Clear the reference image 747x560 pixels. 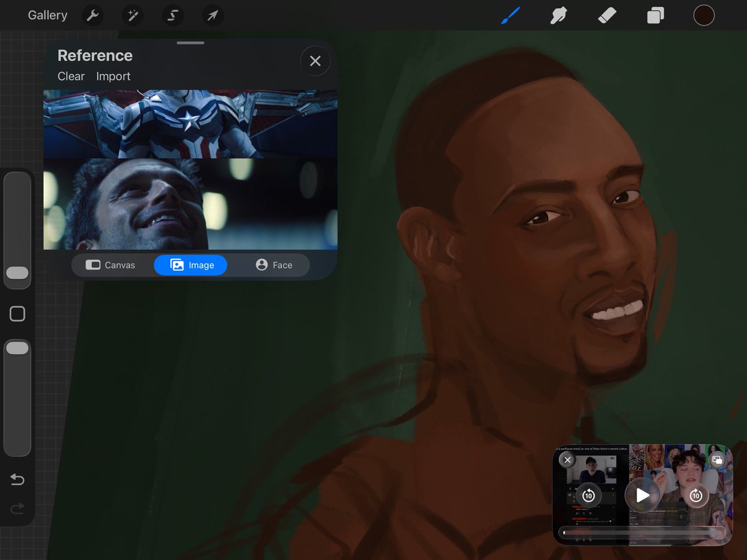tap(71, 77)
